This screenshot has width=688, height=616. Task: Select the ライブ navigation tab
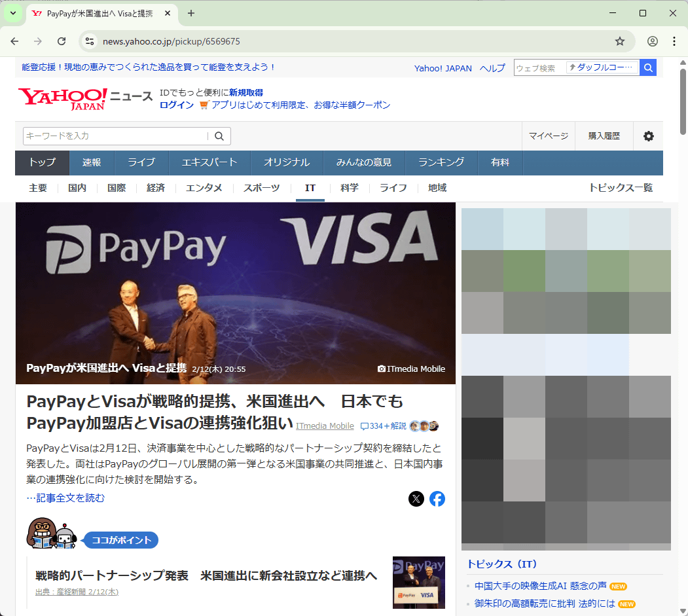pyautogui.click(x=141, y=163)
